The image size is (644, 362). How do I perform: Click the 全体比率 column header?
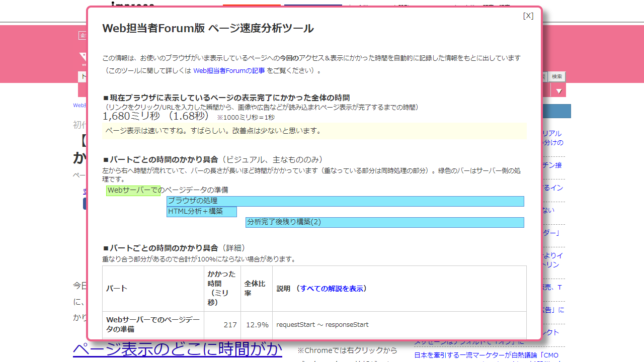257,289
